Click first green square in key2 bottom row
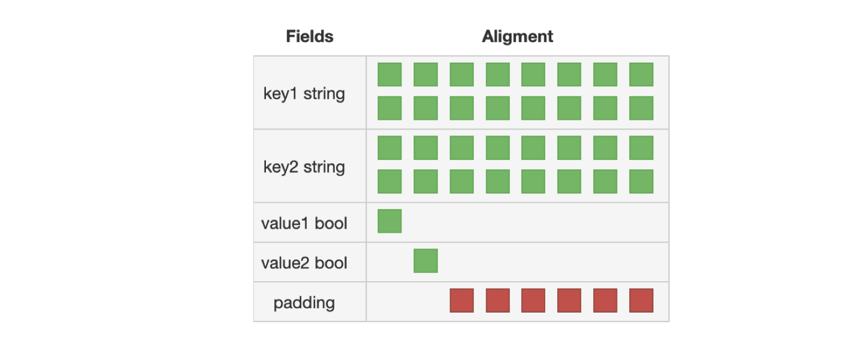Image resolution: width=868 pixels, height=342 pixels. coord(389,181)
